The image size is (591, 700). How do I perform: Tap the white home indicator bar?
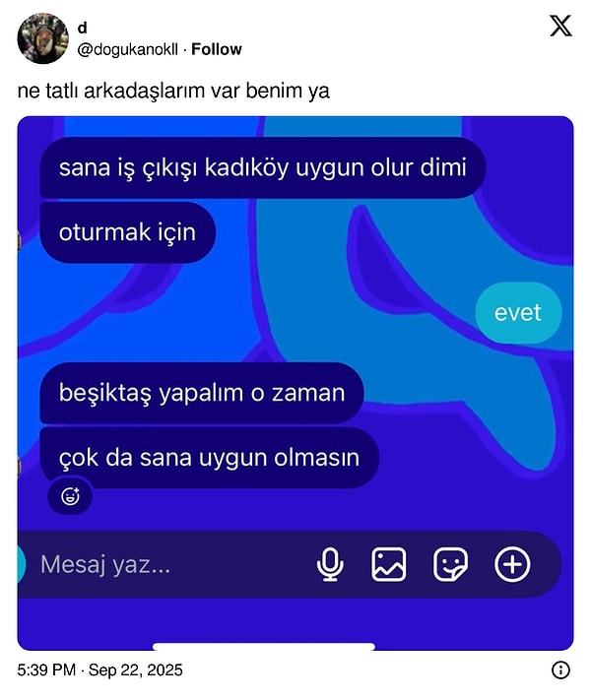coord(264,647)
